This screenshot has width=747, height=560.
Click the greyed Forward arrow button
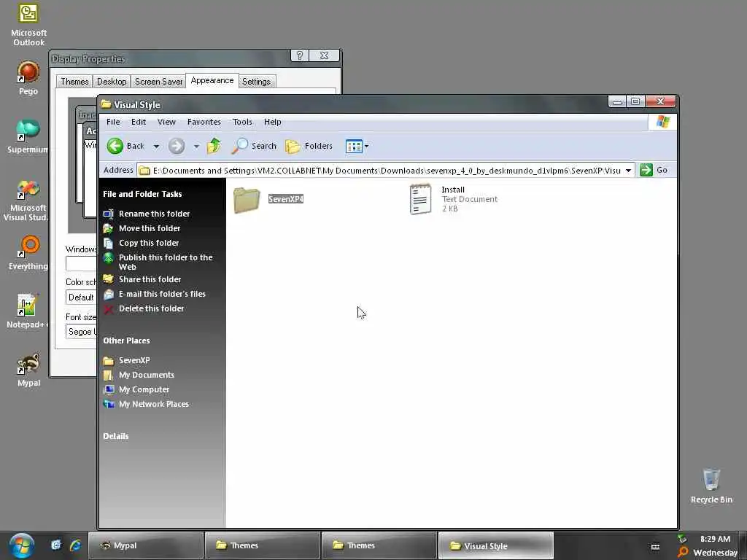(177, 146)
